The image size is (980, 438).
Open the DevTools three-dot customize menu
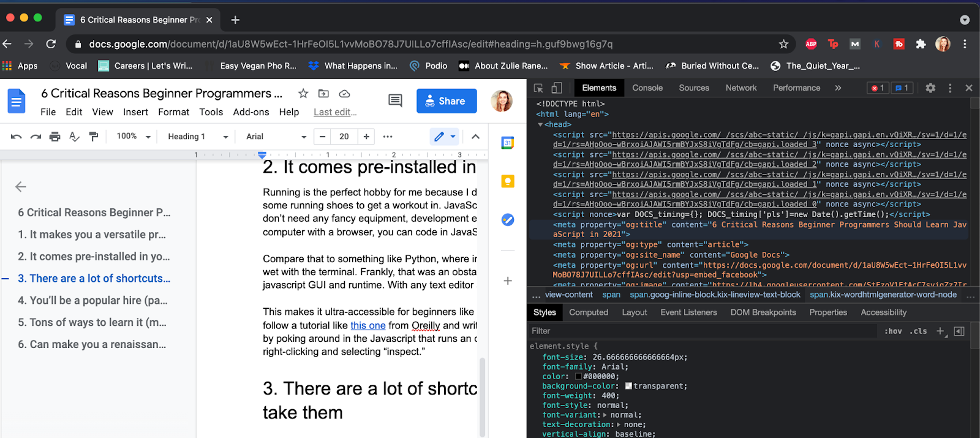(x=950, y=88)
